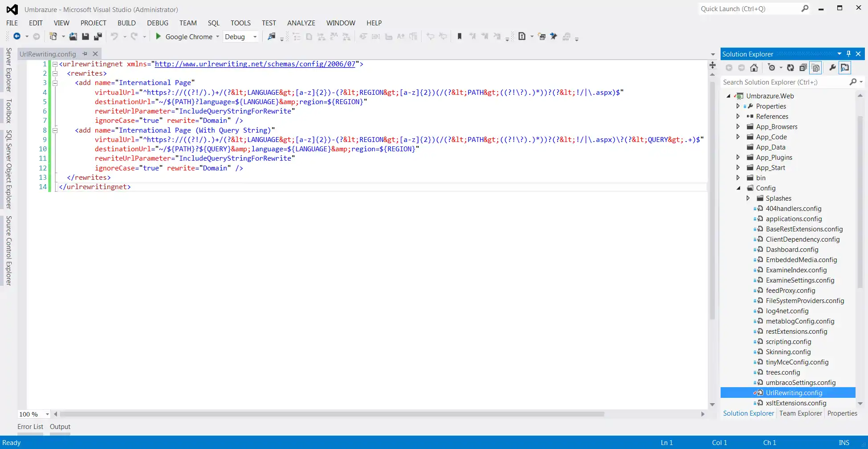Open SQL Server Object Explorer side tab
The height and width of the screenshot is (449, 868).
click(x=8, y=170)
